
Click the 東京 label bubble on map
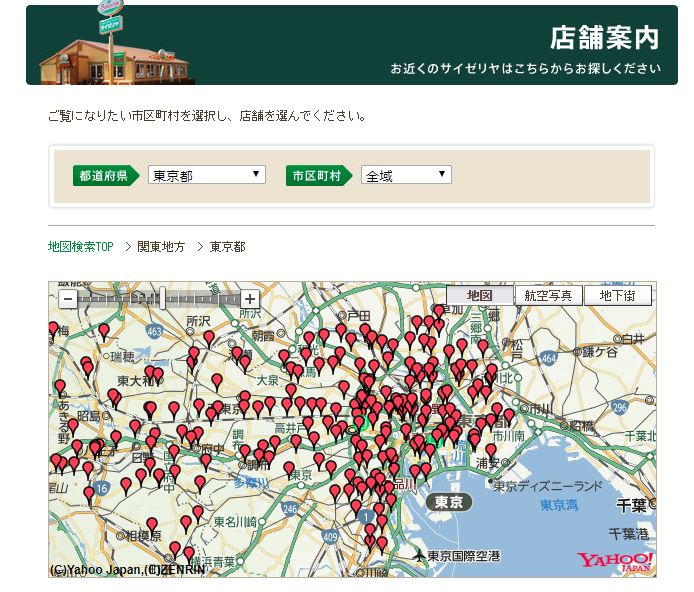click(x=448, y=503)
